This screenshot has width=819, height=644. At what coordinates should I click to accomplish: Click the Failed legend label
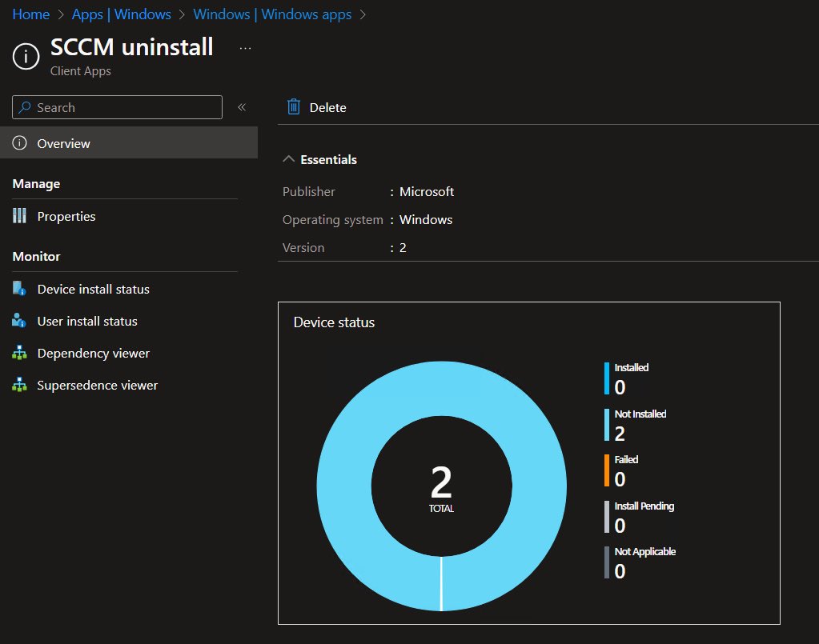tap(626, 459)
